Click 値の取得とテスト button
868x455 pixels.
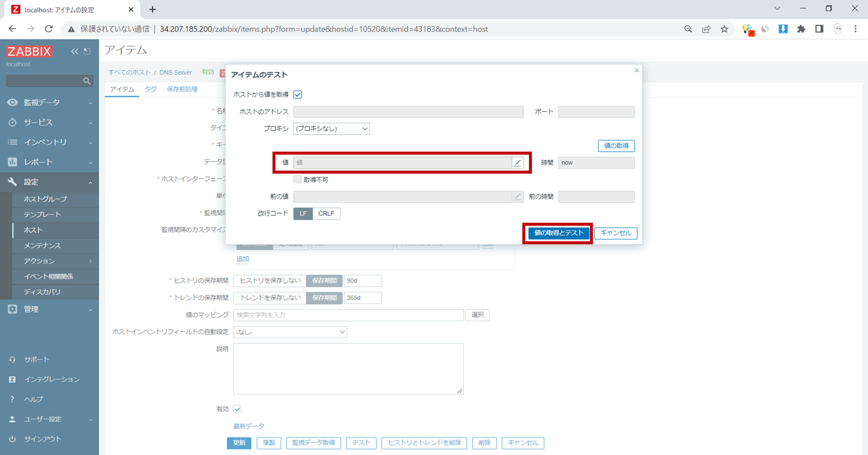(559, 233)
